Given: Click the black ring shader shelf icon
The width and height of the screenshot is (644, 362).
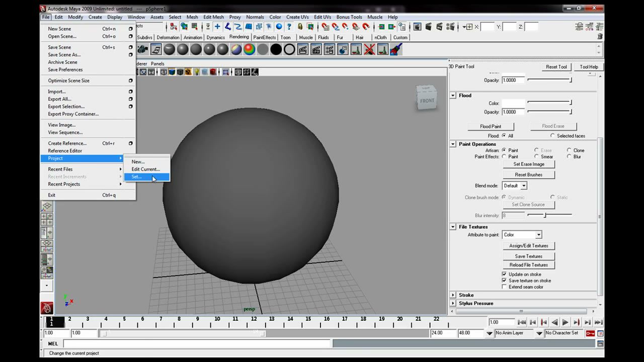Looking at the screenshot, I should pos(289,49).
